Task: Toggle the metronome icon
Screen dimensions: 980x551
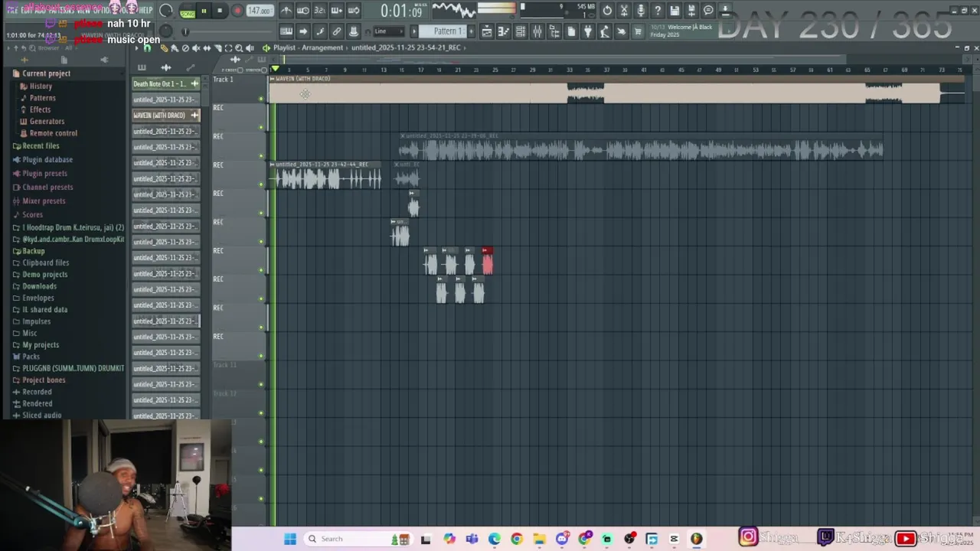Action: pyautogui.click(x=286, y=11)
